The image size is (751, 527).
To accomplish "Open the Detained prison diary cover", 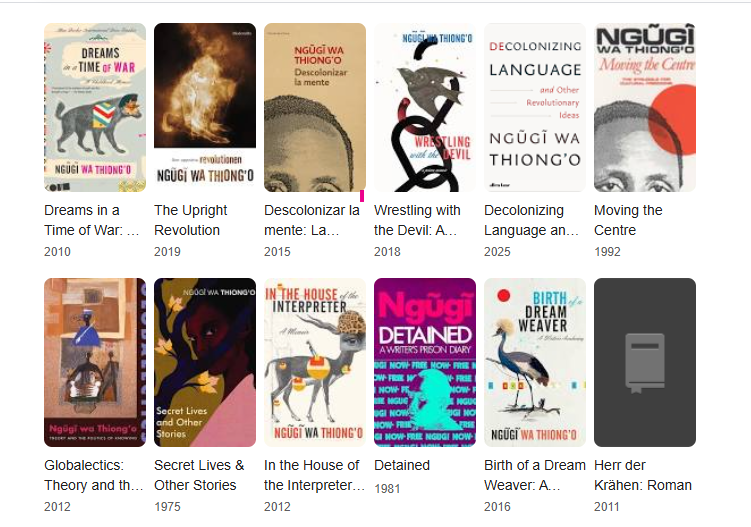I will pyautogui.click(x=425, y=362).
